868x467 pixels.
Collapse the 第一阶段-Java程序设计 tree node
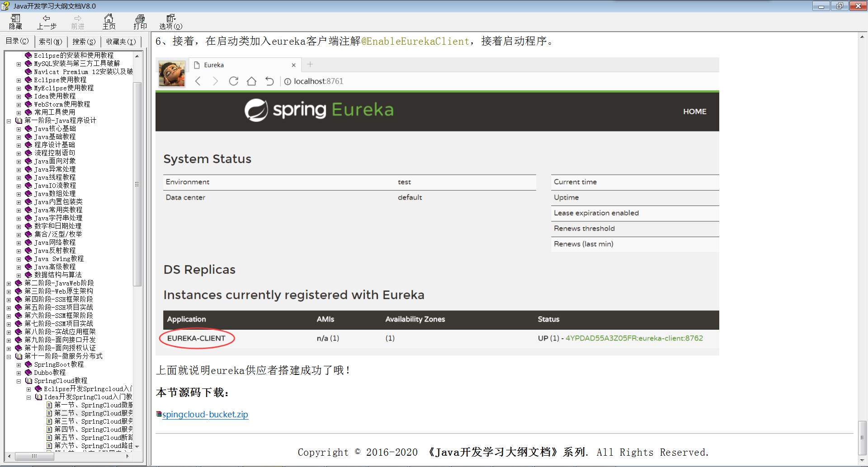pyautogui.click(x=9, y=121)
